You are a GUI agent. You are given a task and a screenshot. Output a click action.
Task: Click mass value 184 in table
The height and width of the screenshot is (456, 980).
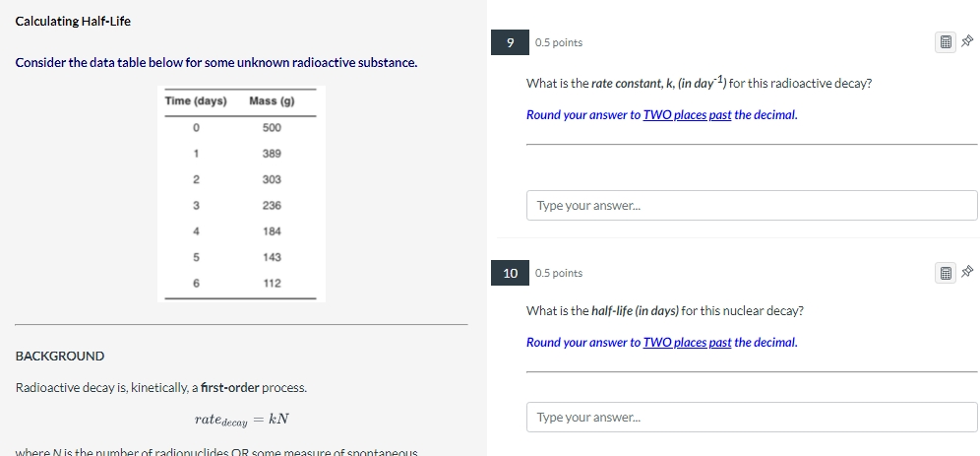[x=272, y=231]
